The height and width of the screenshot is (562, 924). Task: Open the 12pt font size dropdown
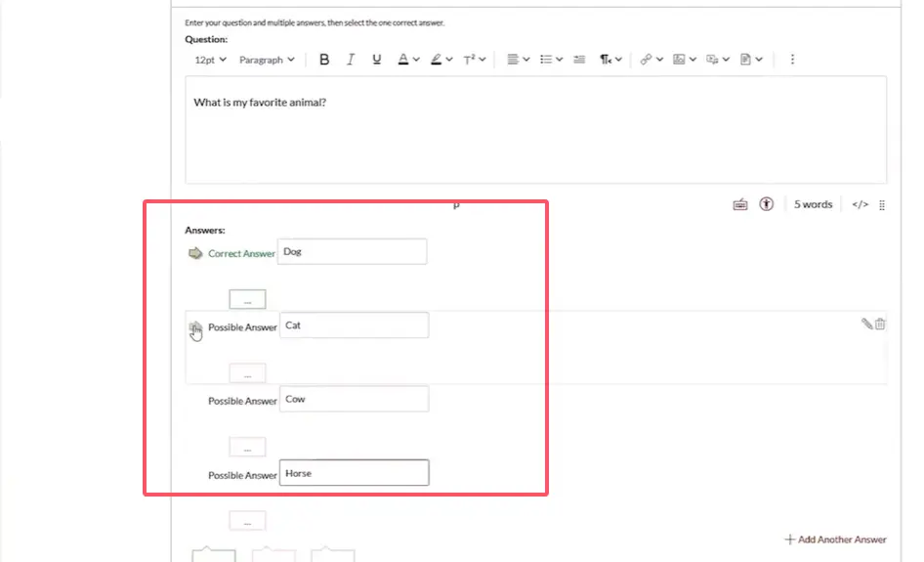pos(210,60)
